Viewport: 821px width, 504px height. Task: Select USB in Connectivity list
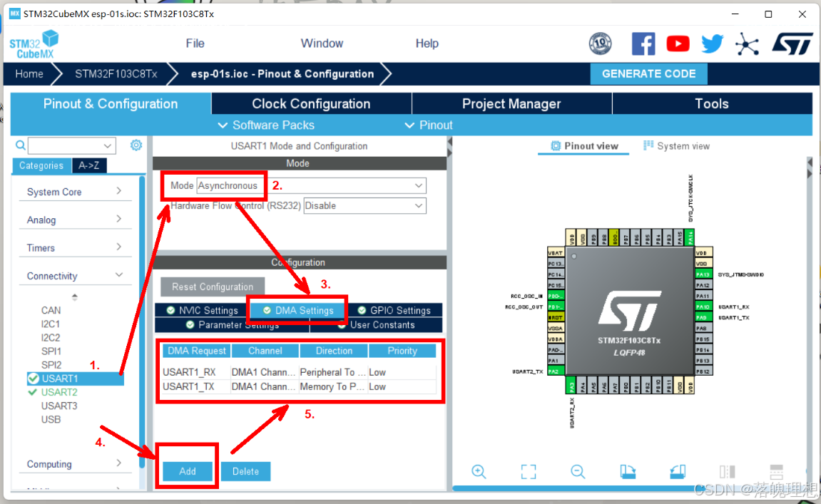coord(51,419)
